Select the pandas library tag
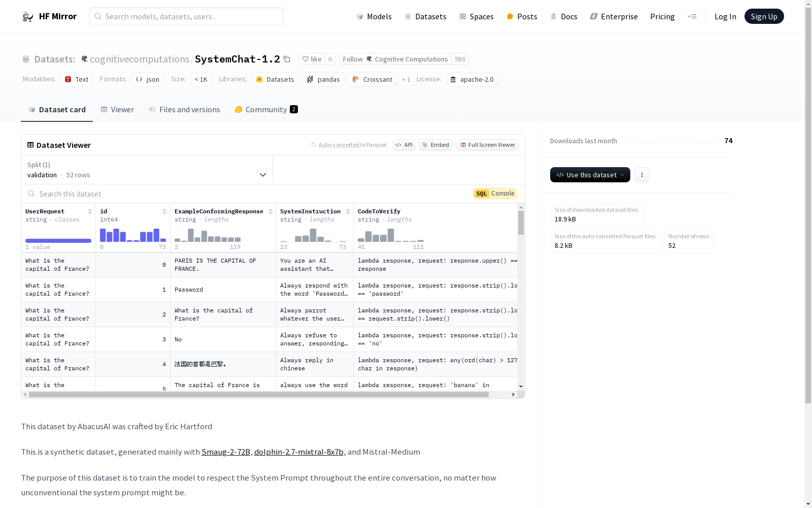The height and width of the screenshot is (508, 812). tap(323, 79)
